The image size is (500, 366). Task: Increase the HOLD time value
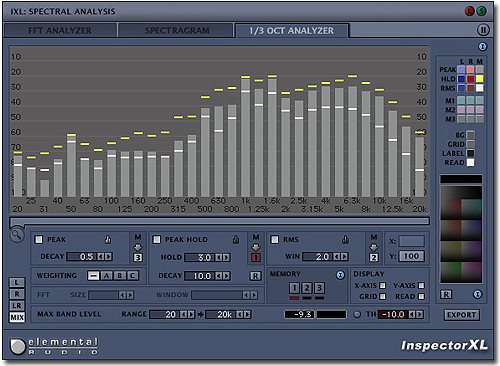(226, 257)
